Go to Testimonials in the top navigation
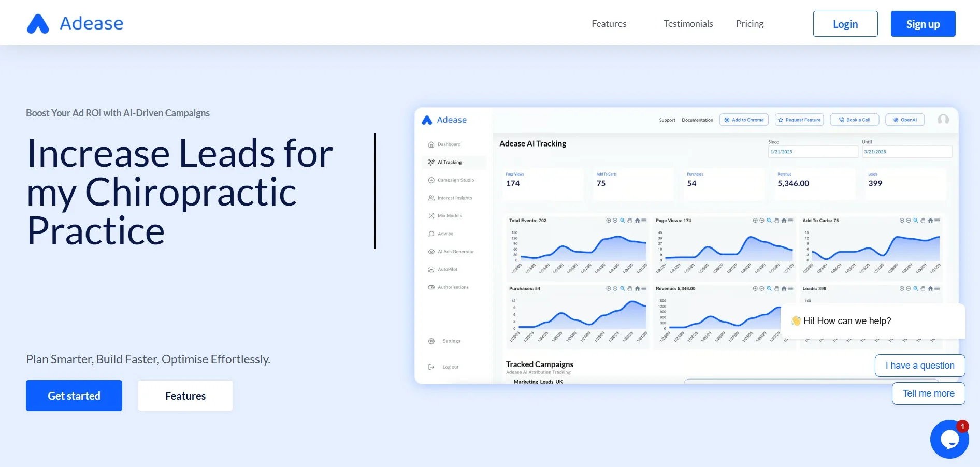This screenshot has height=467, width=980. [x=688, y=24]
